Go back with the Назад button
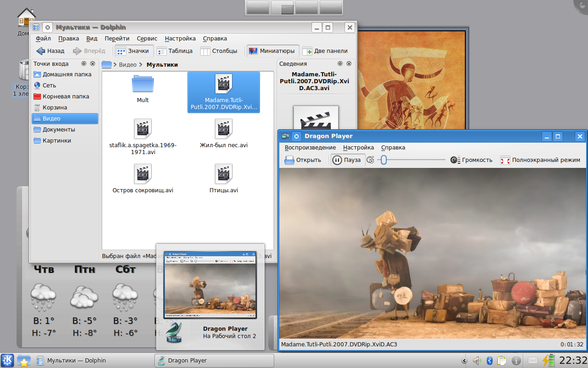 51,51
